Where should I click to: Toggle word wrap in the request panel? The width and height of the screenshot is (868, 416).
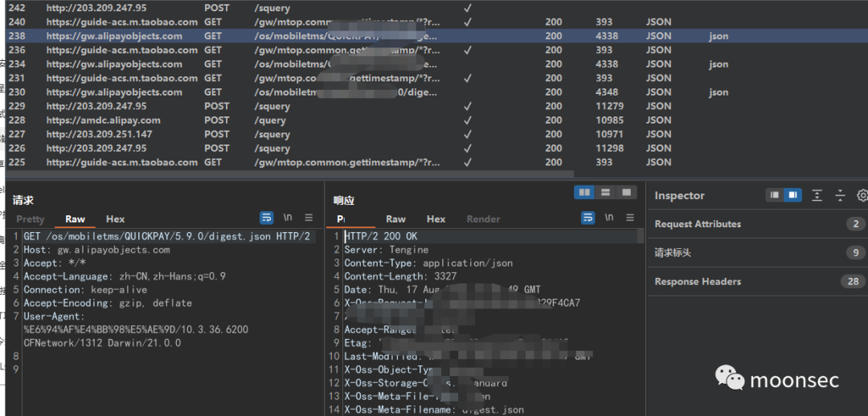coord(266,218)
